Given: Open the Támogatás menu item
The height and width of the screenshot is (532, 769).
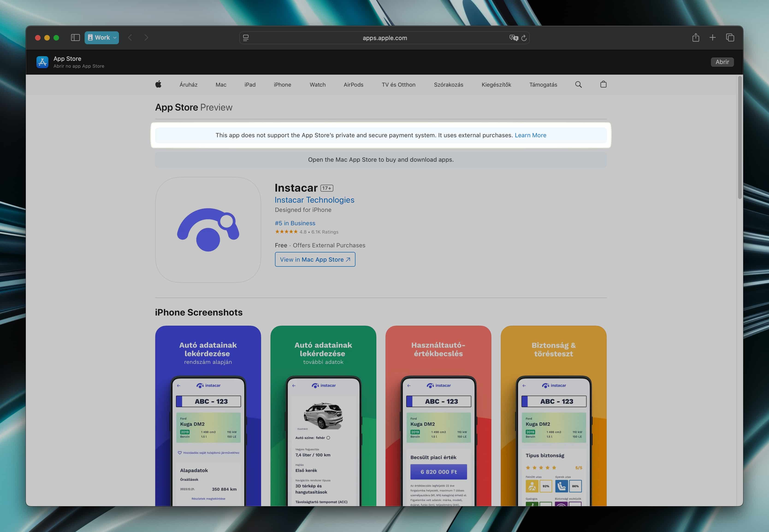Looking at the screenshot, I should (x=543, y=85).
